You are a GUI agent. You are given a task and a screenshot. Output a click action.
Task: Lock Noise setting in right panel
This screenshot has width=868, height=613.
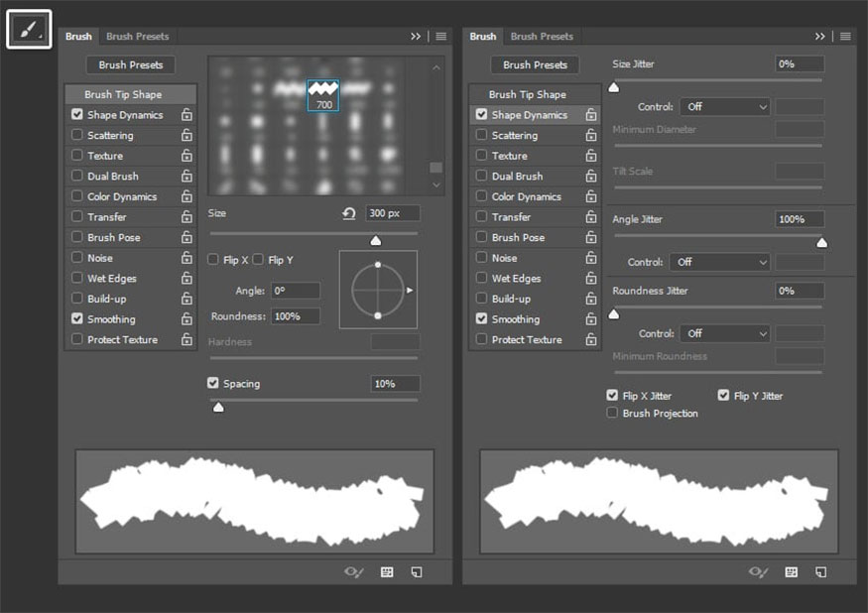click(x=591, y=258)
